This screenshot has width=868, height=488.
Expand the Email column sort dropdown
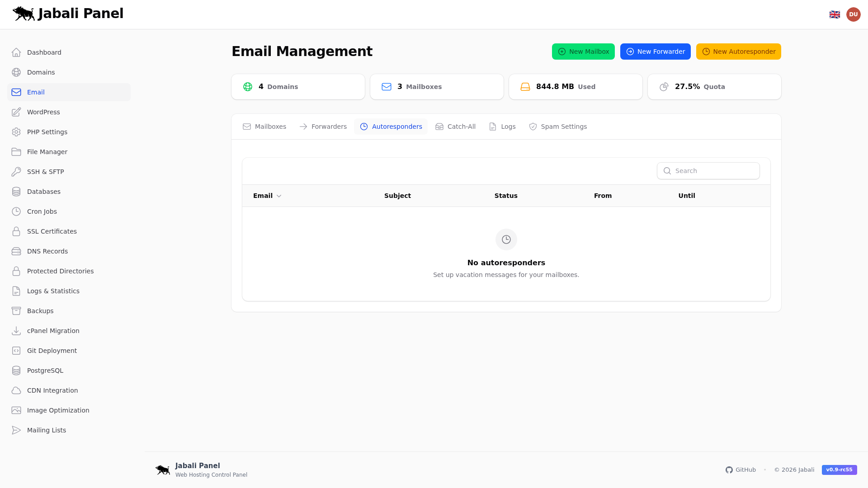pos(278,196)
